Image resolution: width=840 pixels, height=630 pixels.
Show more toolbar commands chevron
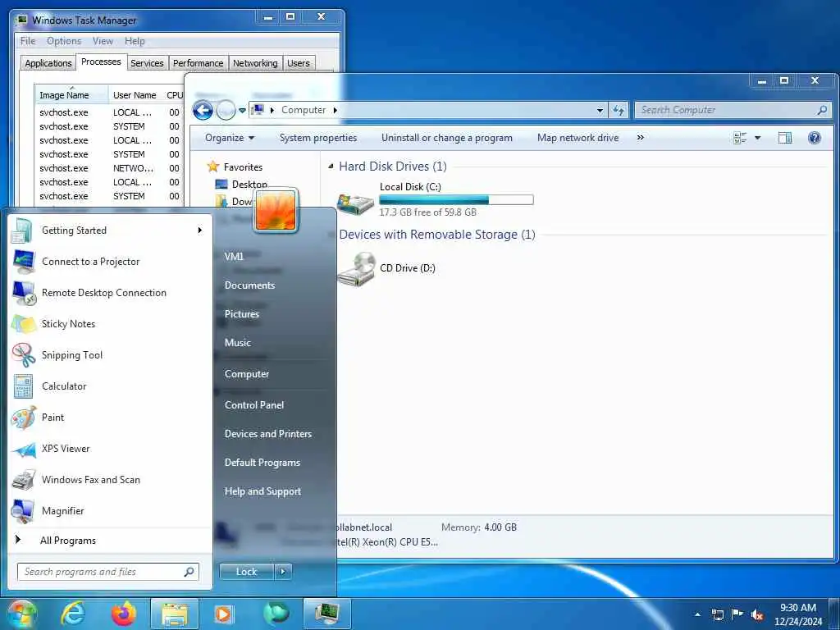click(x=640, y=138)
